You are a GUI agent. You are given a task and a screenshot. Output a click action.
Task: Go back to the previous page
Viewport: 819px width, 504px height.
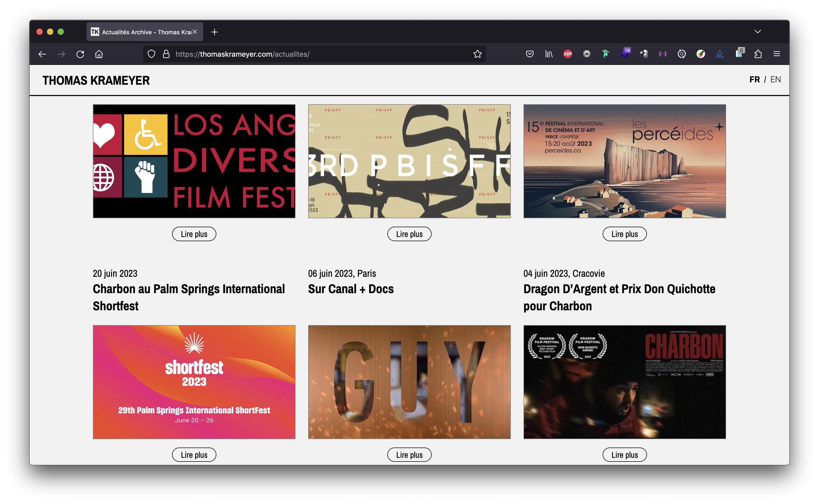click(42, 54)
